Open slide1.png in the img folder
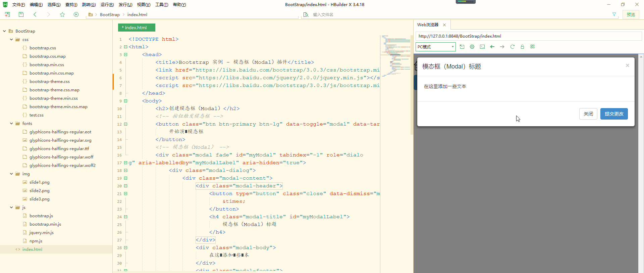644x273 pixels. pos(40,182)
